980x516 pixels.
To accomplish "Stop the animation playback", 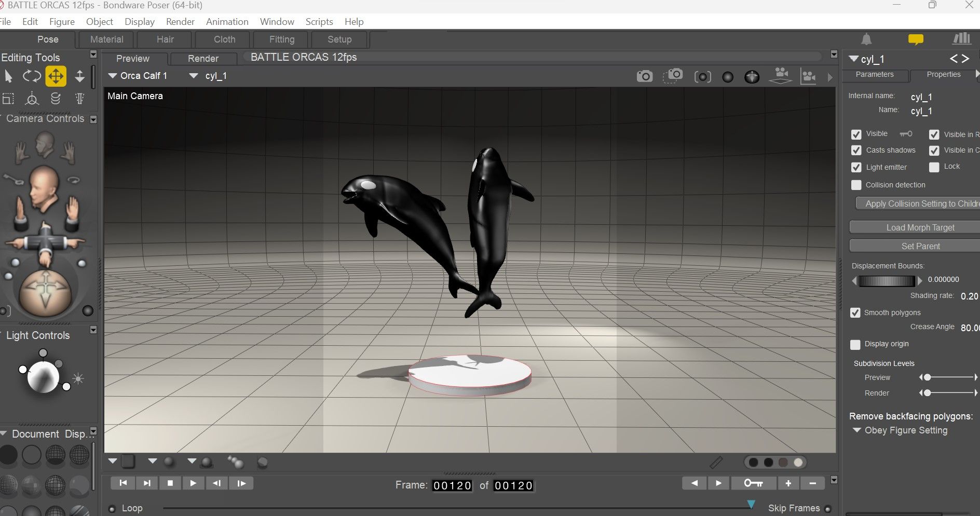I will click(170, 483).
